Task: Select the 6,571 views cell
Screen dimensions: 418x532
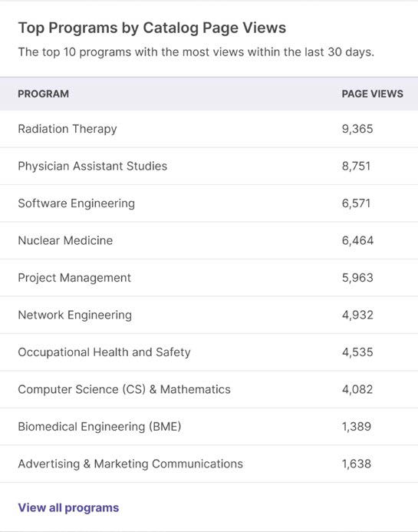Action: pyautogui.click(x=356, y=203)
